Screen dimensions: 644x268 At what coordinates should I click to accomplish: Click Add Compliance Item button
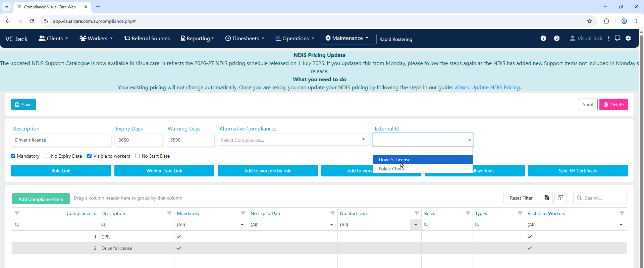click(41, 199)
